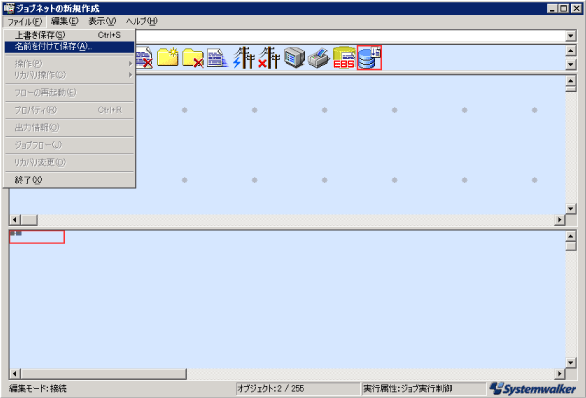This screenshot has width=586, height=398.
Task: Click the top combo box field
Action: coord(350,36)
